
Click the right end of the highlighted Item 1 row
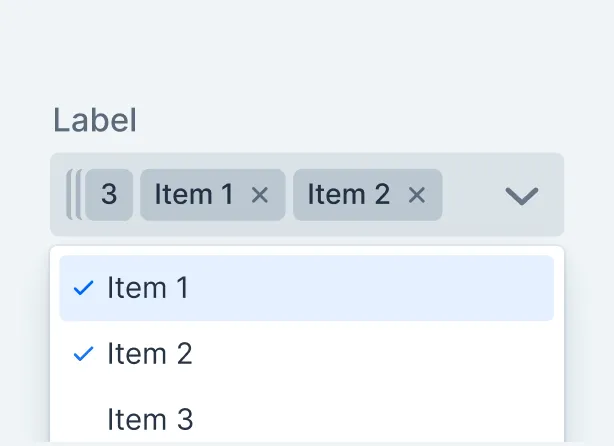coord(520,288)
